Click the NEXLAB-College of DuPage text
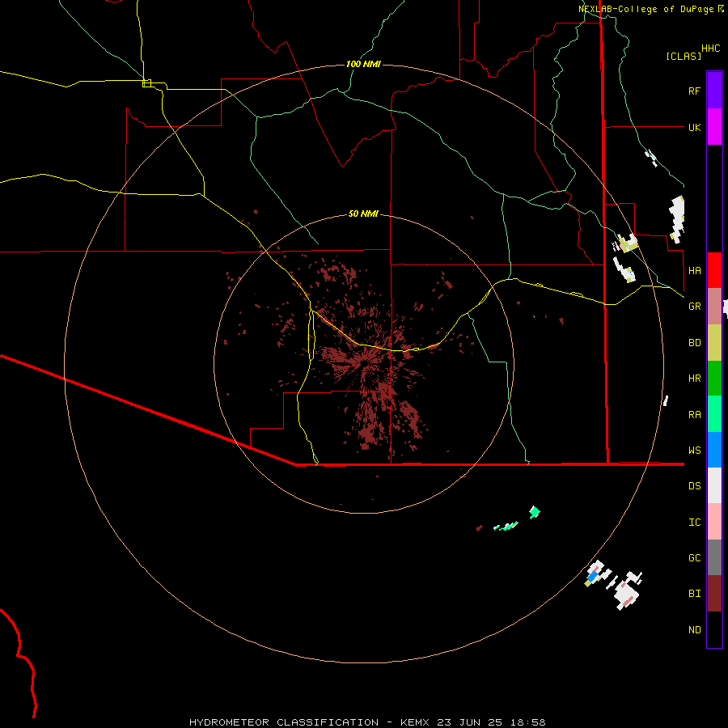 tap(645, 9)
